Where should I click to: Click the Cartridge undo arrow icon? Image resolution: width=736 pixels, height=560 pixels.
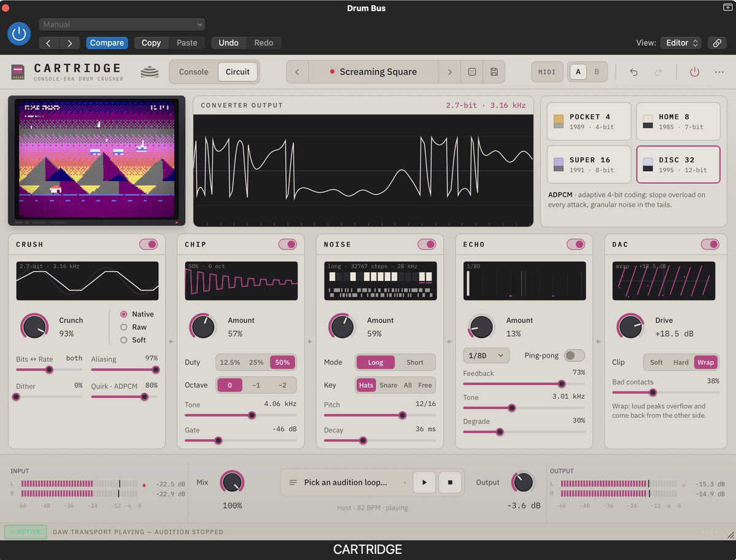tap(634, 72)
